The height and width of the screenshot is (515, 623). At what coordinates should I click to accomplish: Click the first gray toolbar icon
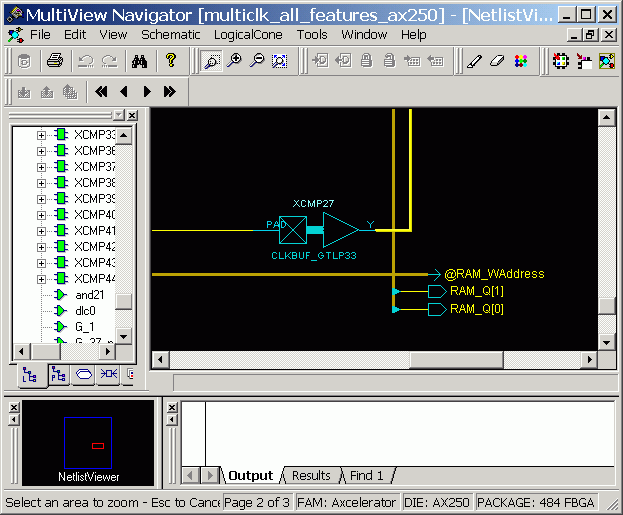pyautogui.click(x=24, y=61)
